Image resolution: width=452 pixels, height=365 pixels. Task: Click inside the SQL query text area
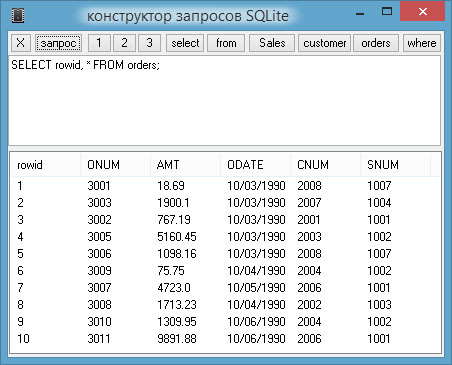click(x=224, y=101)
